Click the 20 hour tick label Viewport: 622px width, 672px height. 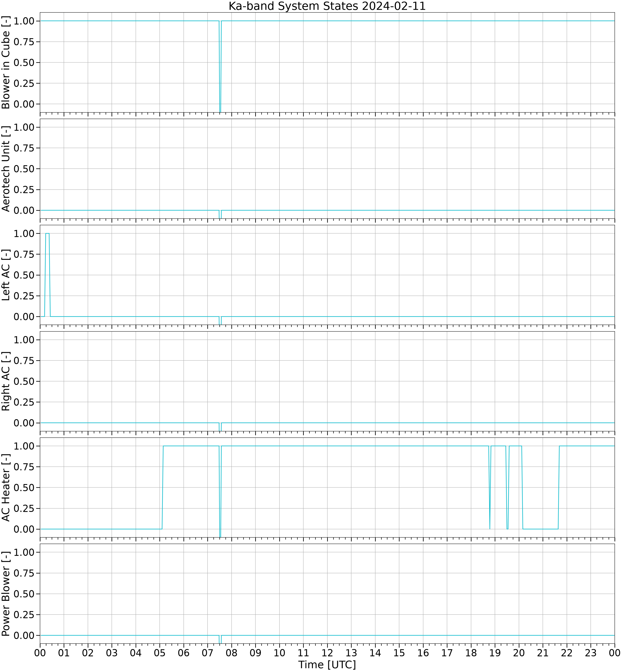tap(519, 653)
